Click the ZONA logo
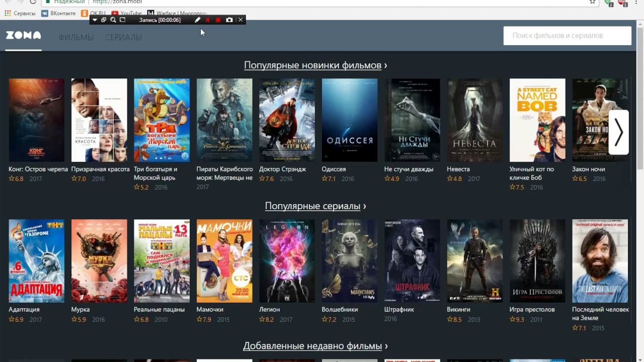 [23, 35]
